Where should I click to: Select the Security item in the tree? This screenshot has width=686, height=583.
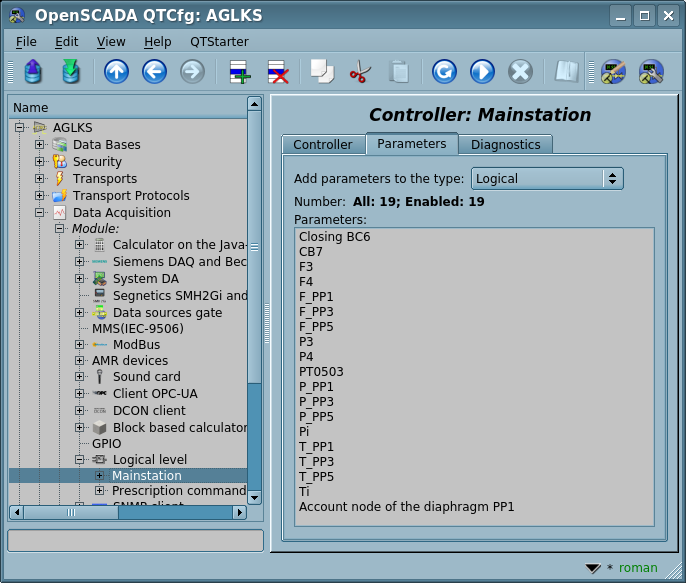(x=97, y=162)
